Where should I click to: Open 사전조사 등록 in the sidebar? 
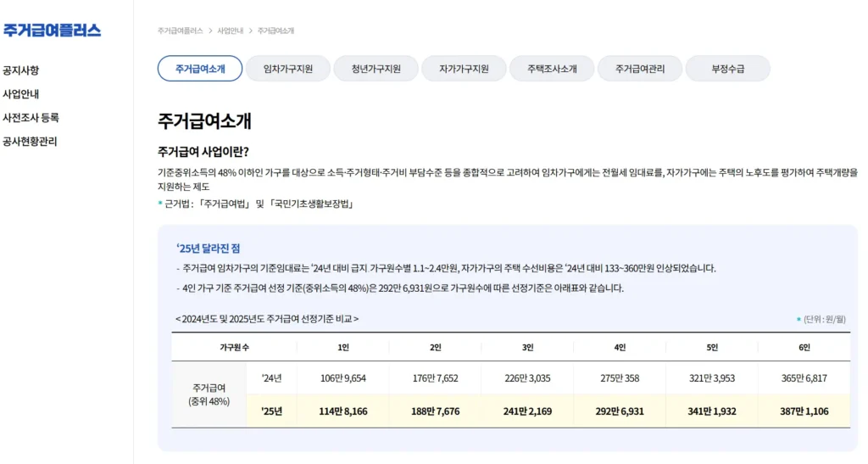(x=31, y=118)
